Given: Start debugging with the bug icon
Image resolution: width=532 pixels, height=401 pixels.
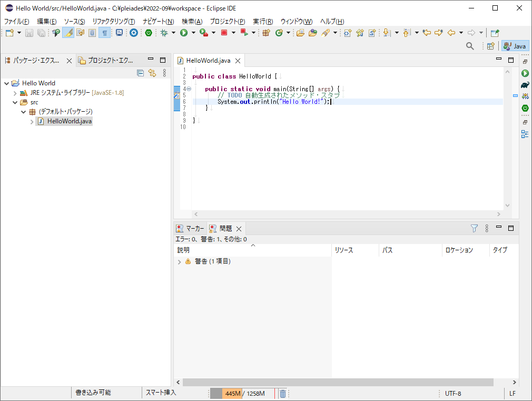Looking at the screenshot, I should pos(164,33).
